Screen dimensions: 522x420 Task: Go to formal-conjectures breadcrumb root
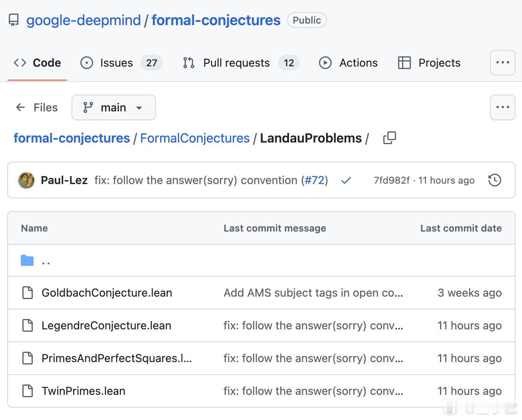pyautogui.click(x=72, y=138)
